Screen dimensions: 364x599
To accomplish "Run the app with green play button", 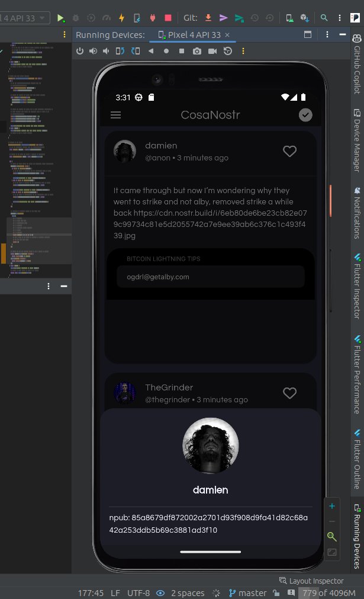I will (x=60, y=18).
